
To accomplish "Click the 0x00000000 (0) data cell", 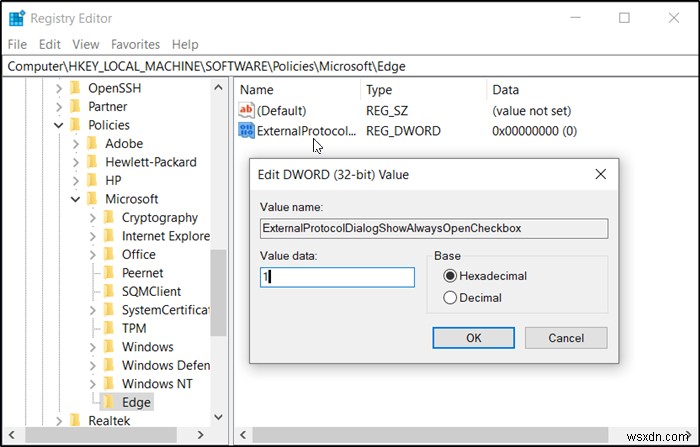I will [534, 131].
